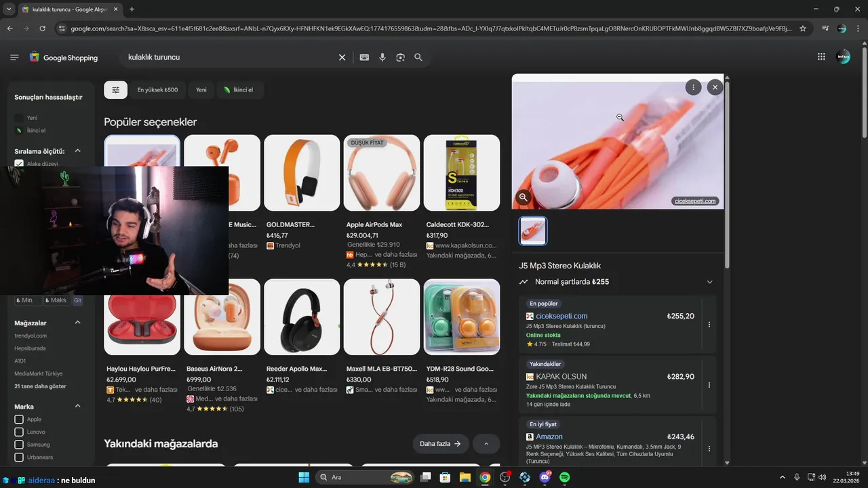Check the Apple brand checkbox
The image size is (868, 488).
(x=19, y=420)
